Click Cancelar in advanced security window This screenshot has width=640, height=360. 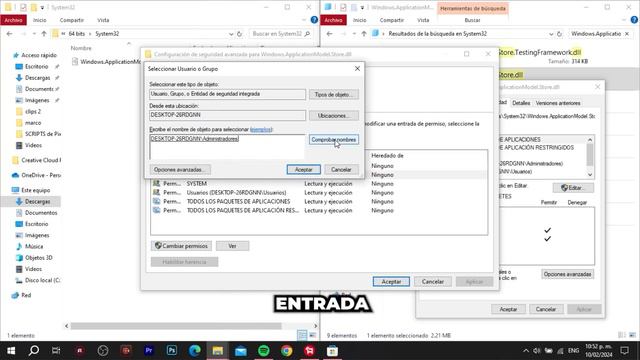click(433, 282)
